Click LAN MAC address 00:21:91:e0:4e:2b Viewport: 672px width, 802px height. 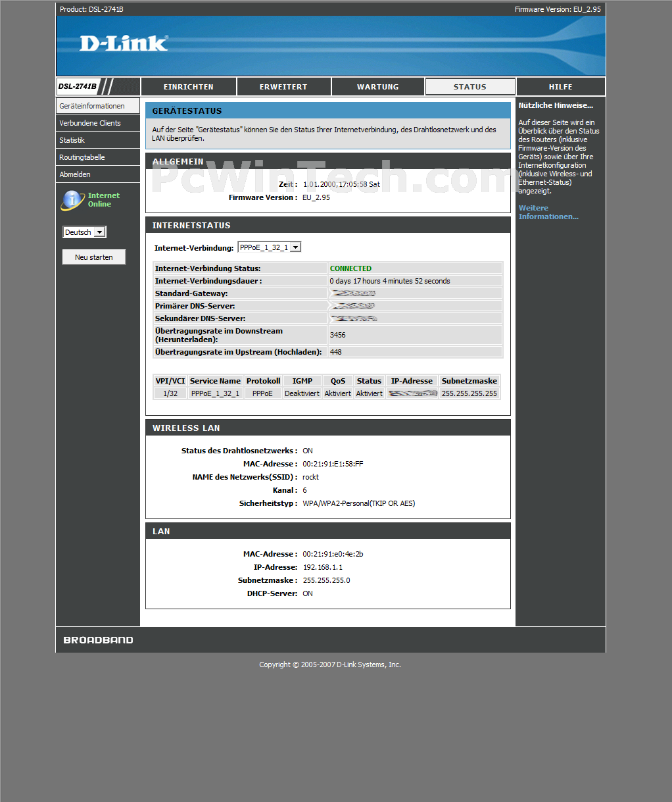point(333,554)
